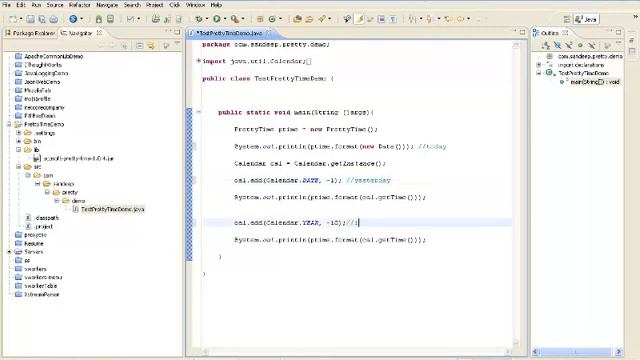Toggle Block Selection mode icon
This screenshot has height=360, width=640.
tap(381, 19)
